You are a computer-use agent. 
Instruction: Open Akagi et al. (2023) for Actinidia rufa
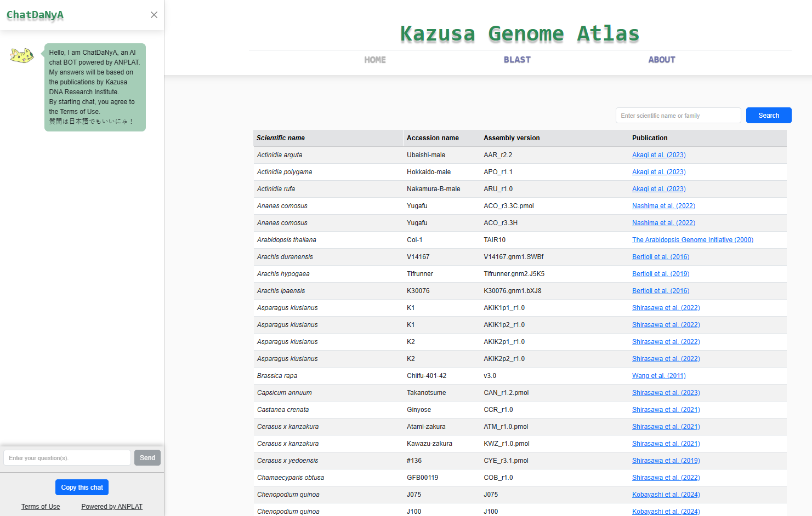(x=659, y=189)
